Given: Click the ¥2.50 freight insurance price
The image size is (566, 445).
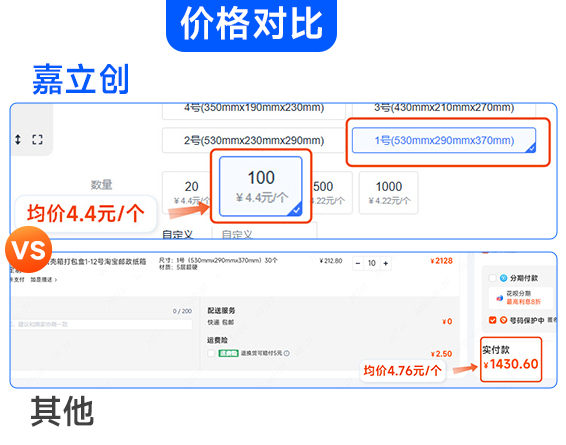Looking at the screenshot, I should (x=441, y=354).
